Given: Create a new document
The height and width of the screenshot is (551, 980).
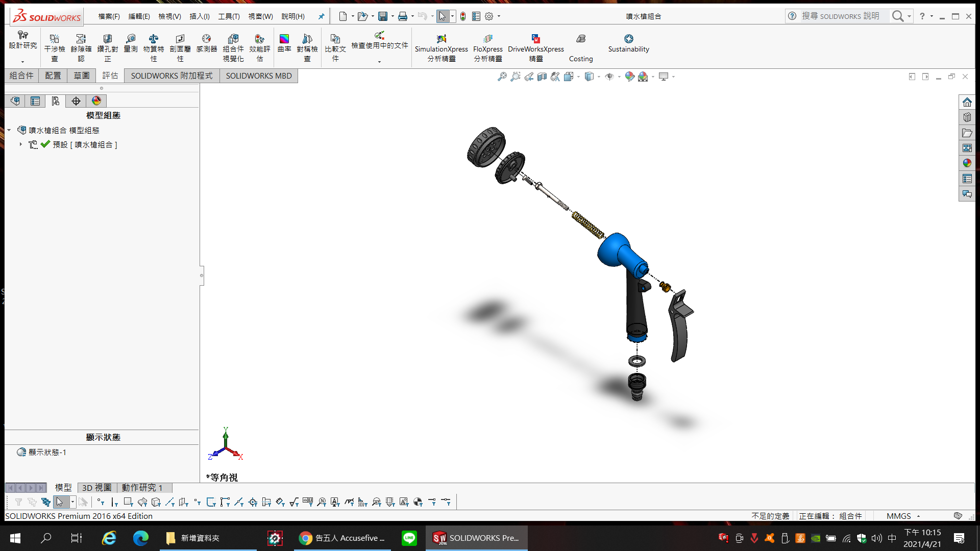Looking at the screenshot, I should pyautogui.click(x=343, y=16).
